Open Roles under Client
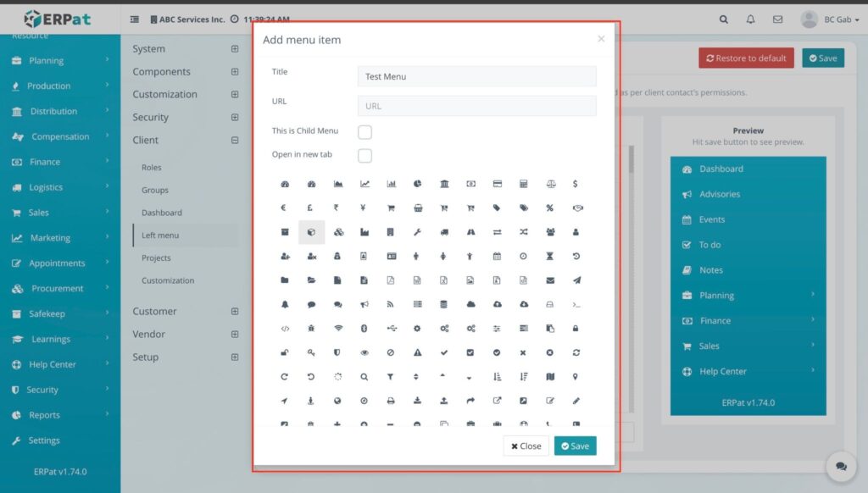The image size is (868, 493). [x=151, y=167]
